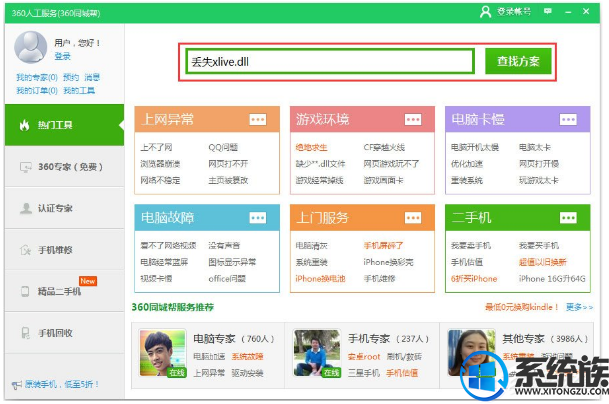609x404 pixels.
Task: Click the 查找方案 search button
Action: (x=518, y=61)
